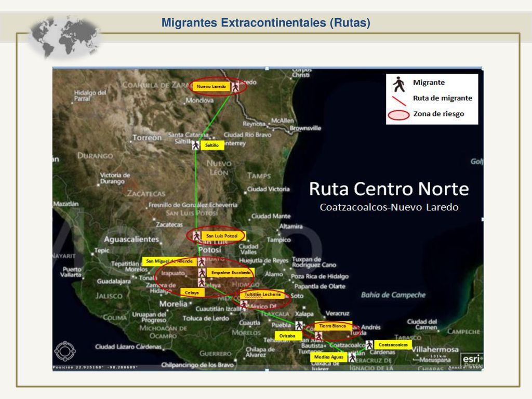
Task: Select the San Miguel de Allende label
Action: [169, 261]
